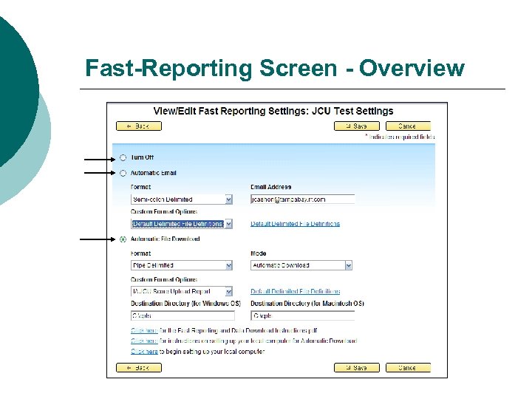Click here link for Automatic Download setup instructions
Viewport: 532px width, 399px height.
(x=144, y=341)
